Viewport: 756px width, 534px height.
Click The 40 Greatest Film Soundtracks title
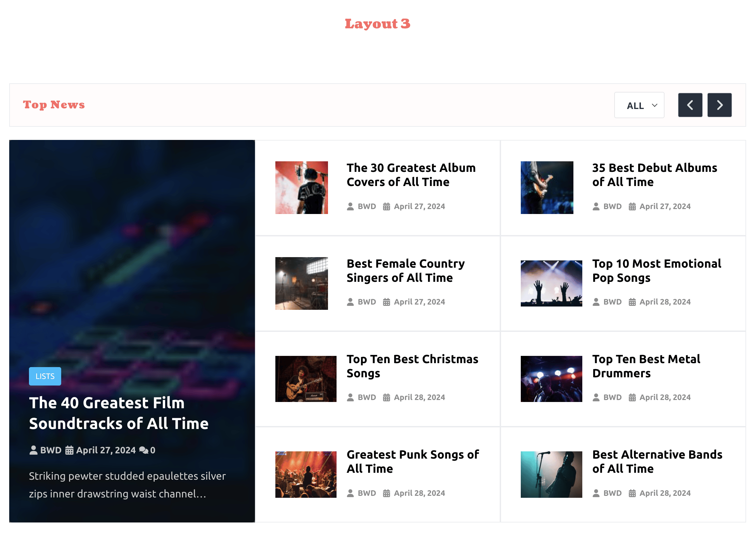pyautogui.click(x=119, y=413)
